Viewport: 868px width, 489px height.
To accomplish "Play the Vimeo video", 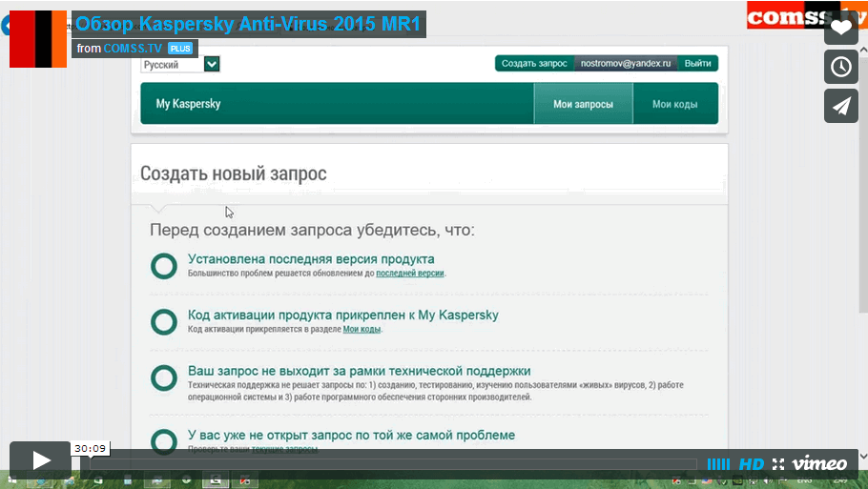I will pyautogui.click(x=40, y=460).
